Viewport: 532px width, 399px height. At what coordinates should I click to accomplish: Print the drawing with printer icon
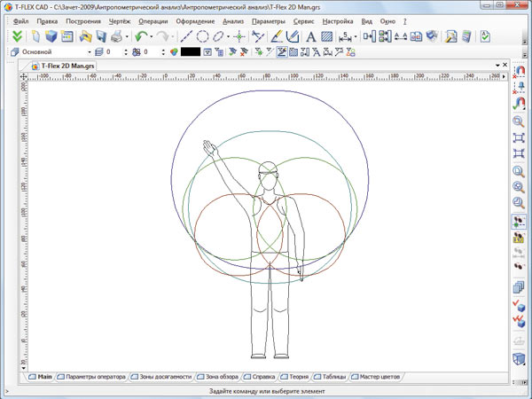[x=116, y=36]
